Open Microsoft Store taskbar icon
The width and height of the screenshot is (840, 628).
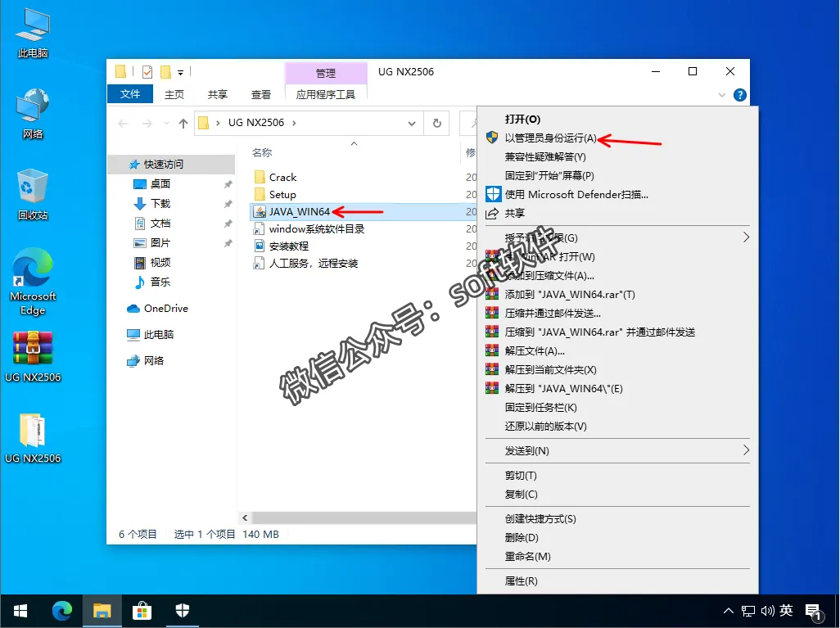(142, 611)
